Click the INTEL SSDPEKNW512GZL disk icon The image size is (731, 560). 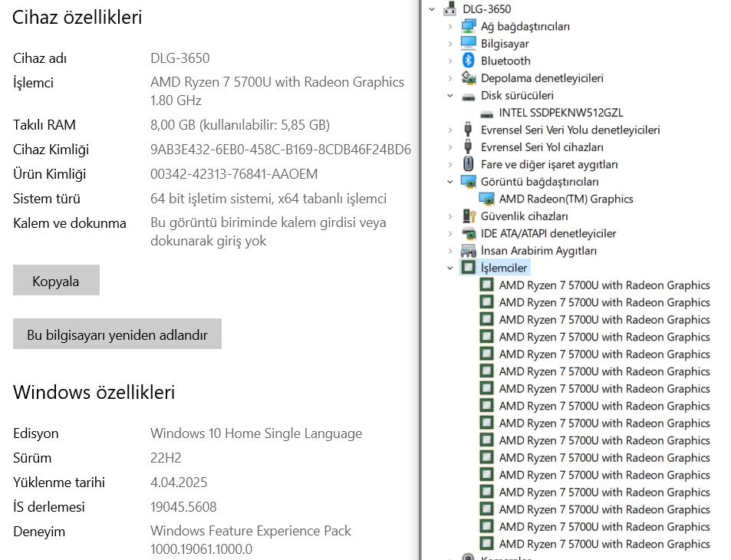(487, 114)
